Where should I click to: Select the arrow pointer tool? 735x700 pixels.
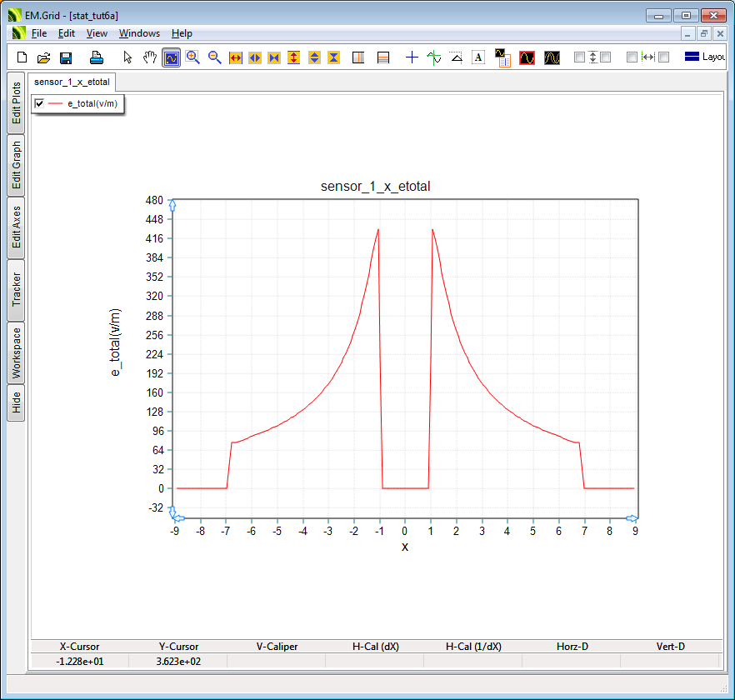coord(127,57)
